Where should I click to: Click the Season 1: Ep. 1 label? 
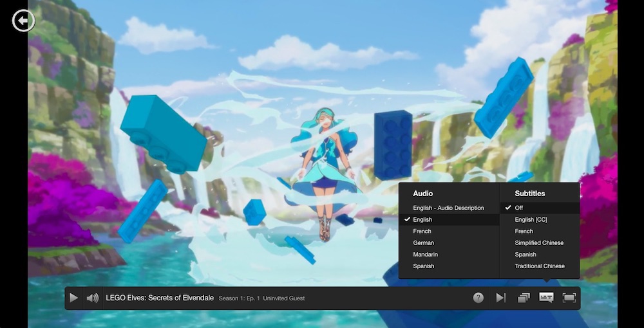coord(239,298)
